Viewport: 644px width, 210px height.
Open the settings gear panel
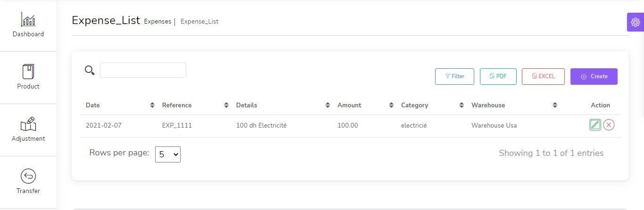(x=635, y=22)
